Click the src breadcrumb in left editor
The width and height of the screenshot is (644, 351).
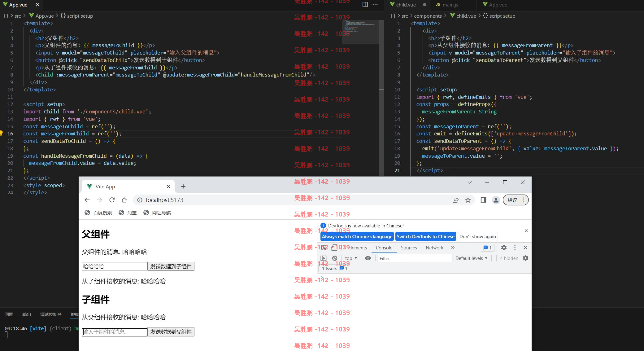point(18,16)
